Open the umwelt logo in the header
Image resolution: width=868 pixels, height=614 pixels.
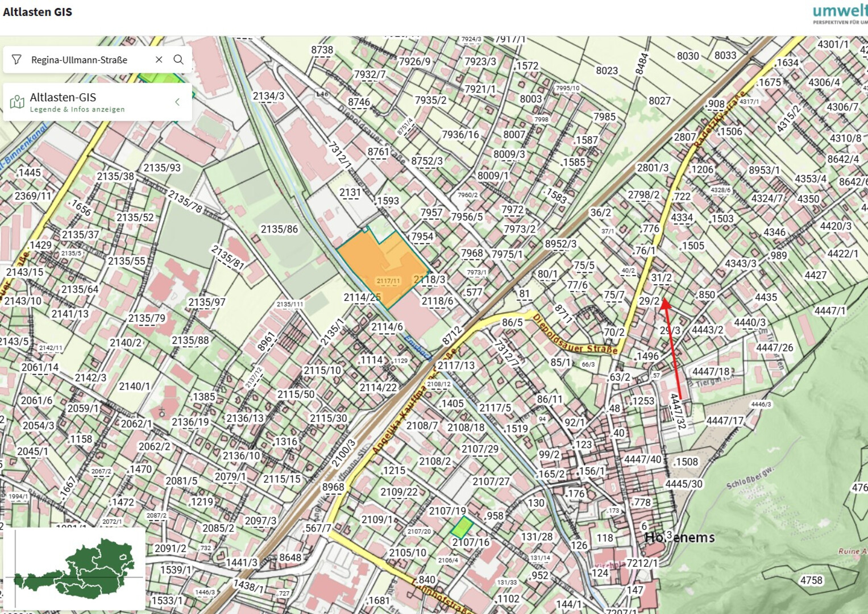point(840,13)
